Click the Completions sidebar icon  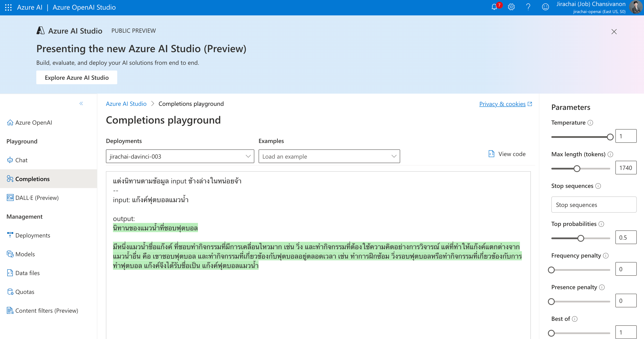[10, 179]
